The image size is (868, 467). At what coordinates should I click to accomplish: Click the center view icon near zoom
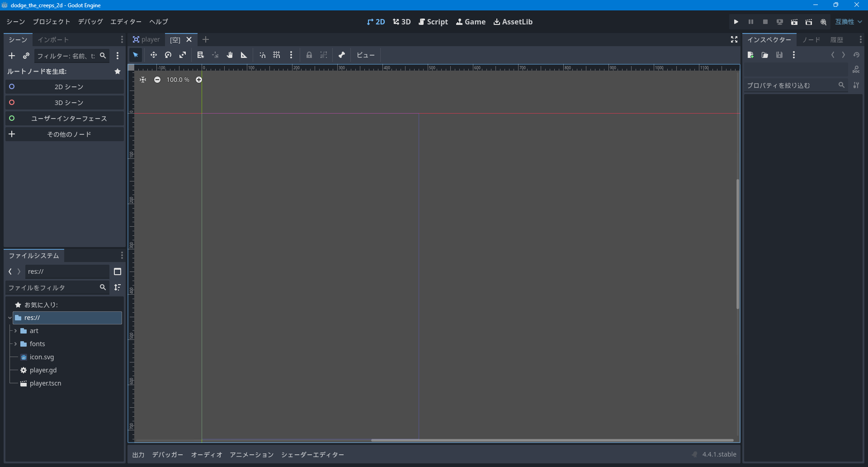[x=143, y=80]
